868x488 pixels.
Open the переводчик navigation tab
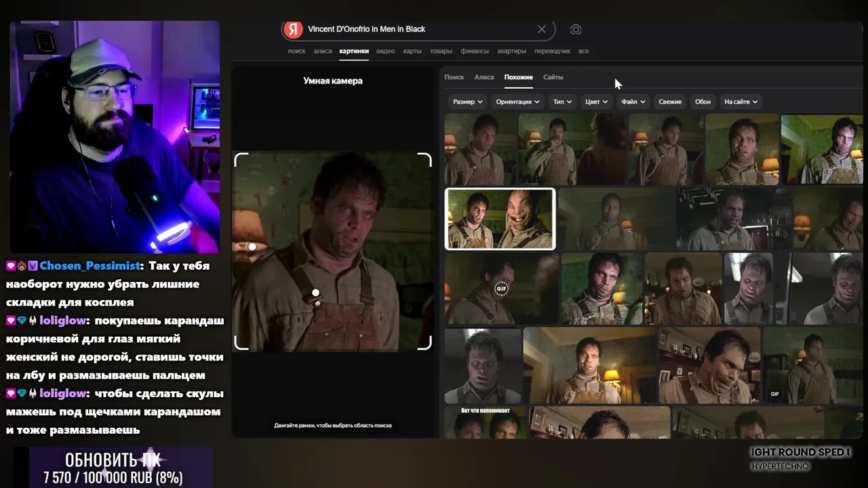click(x=552, y=51)
